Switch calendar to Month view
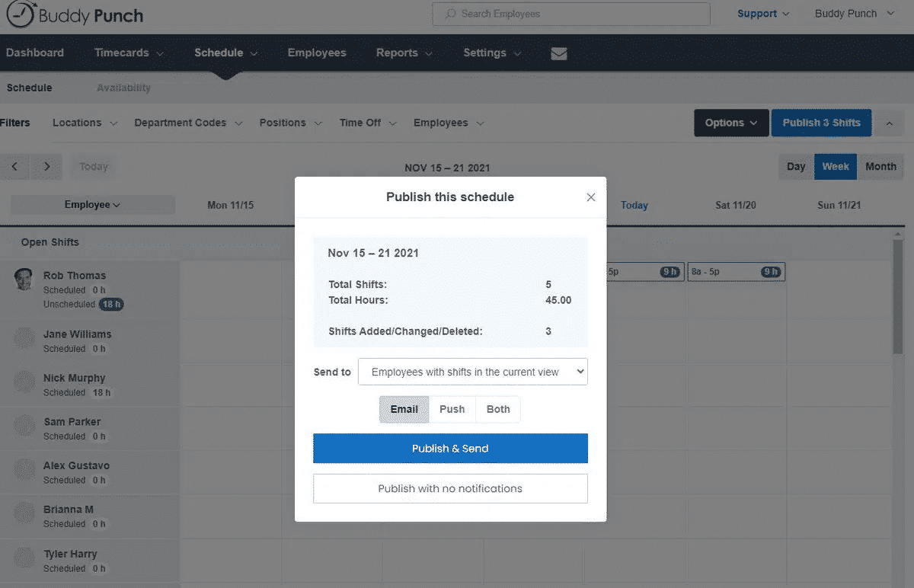Image resolution: width=914 pixels, height=588 pixels. (x=880, y=167)
